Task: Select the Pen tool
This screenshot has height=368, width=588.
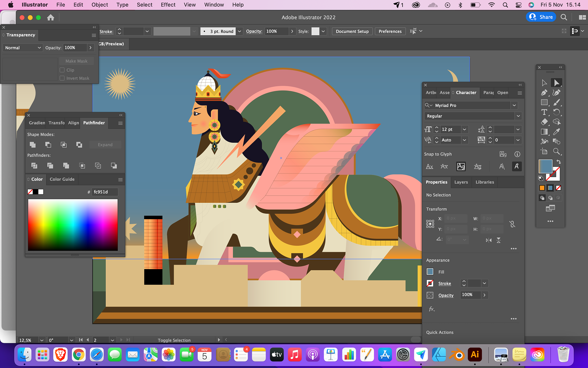Action: pyautogui.click(x=544, y=93)
